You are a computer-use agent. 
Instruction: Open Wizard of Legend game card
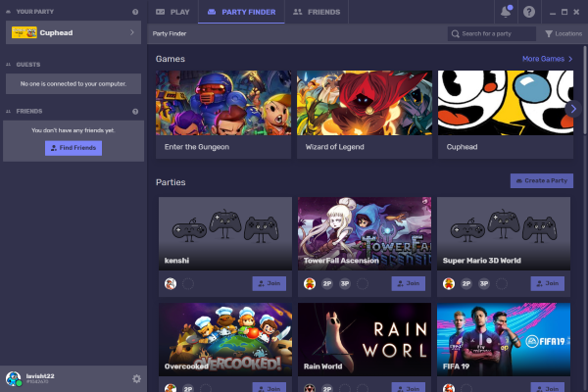[365, 115]
